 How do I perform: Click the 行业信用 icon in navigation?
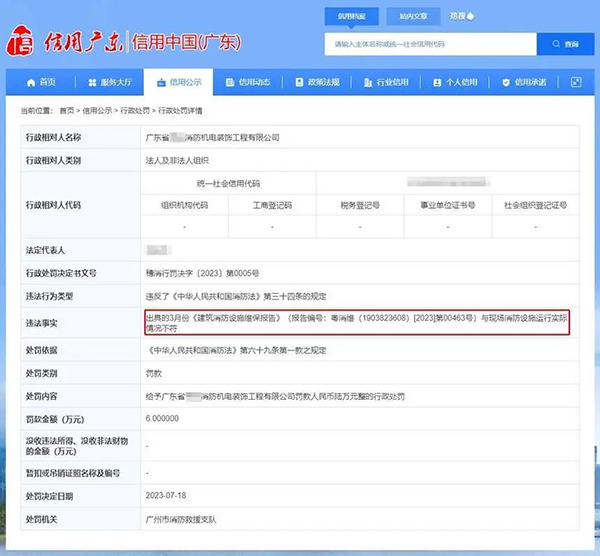368,82
